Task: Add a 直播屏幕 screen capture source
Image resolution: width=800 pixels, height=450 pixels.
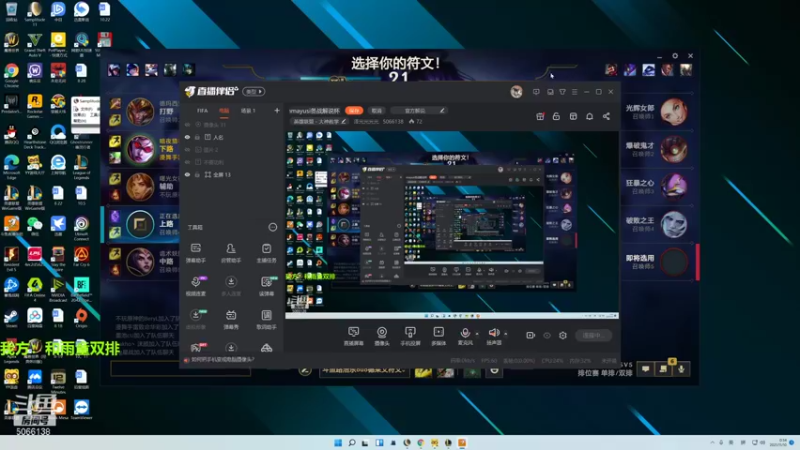Action: click(x=354, y=336)
